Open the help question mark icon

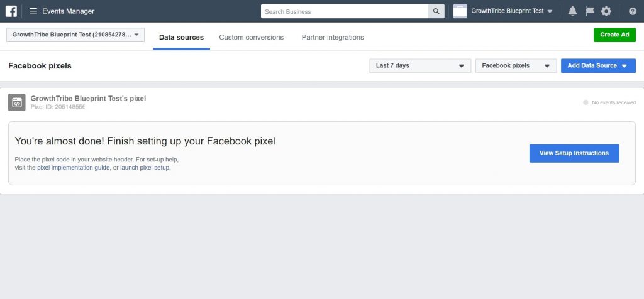point(633,11)
